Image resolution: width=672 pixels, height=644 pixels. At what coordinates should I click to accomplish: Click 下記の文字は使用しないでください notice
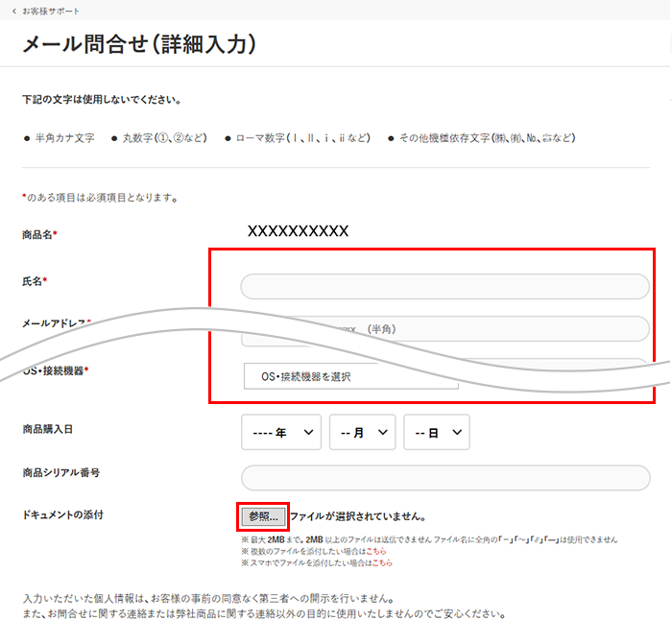pos(102,100)
